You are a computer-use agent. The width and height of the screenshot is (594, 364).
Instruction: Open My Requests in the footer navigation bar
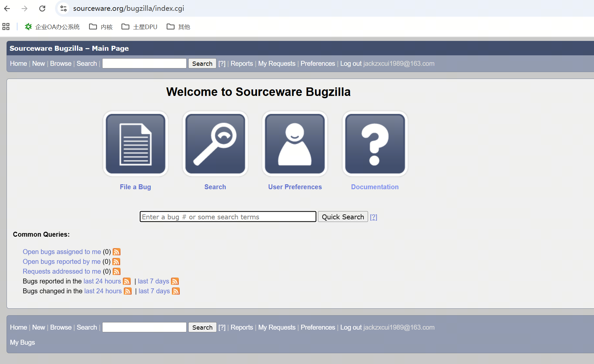point(277,327)
